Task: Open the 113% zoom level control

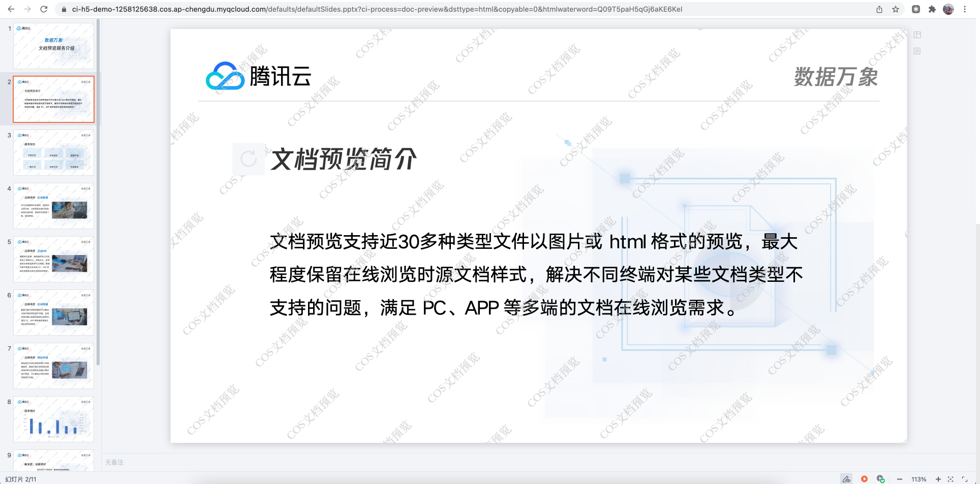Action: click(918, 479)
